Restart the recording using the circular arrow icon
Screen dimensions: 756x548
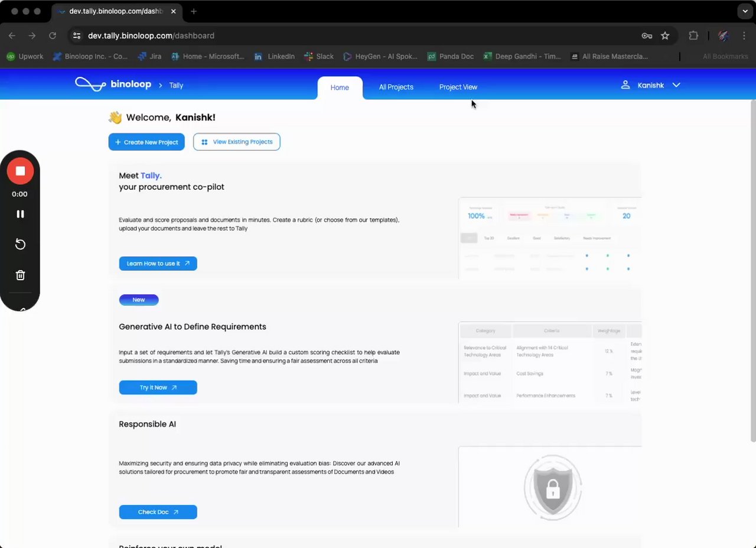coord(20,244)
